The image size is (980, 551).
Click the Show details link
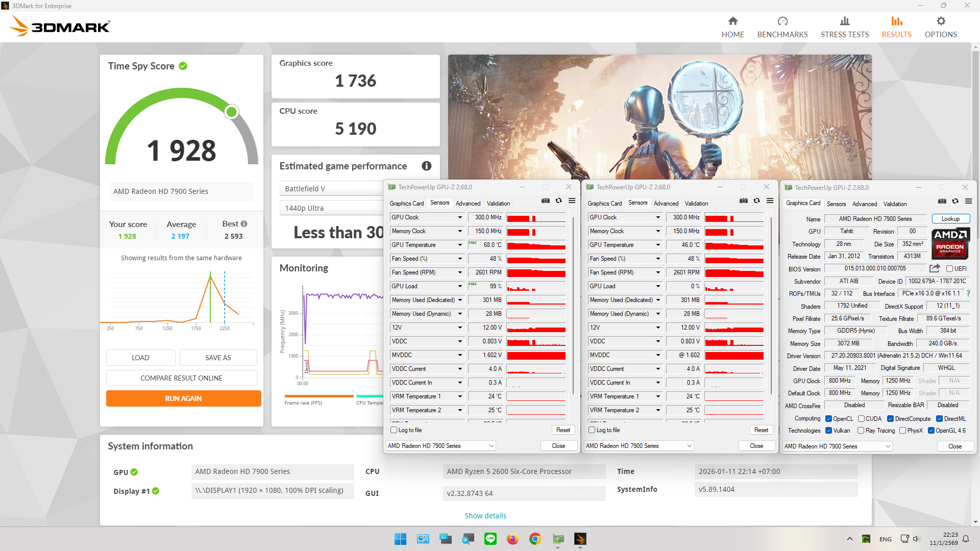pyautogui.click(x=485, y=516)
